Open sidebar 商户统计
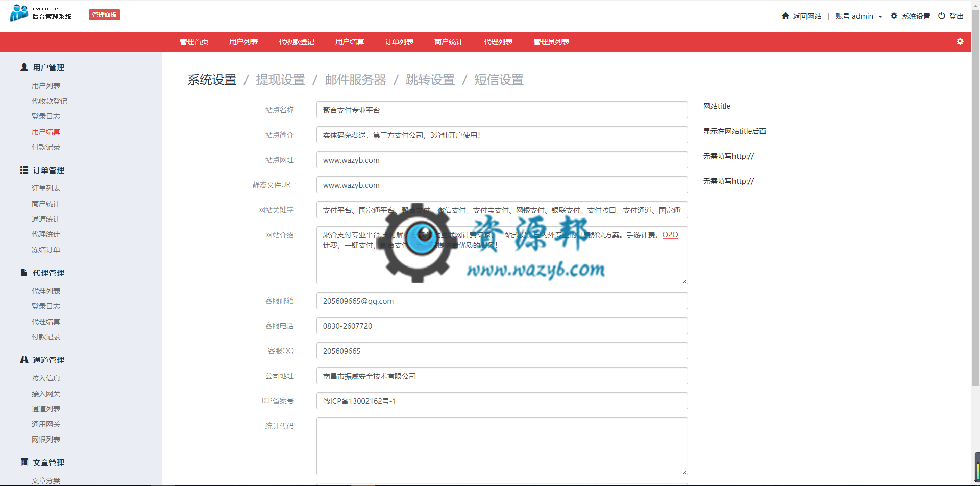 pyautogui.click(x=46, y=204)
